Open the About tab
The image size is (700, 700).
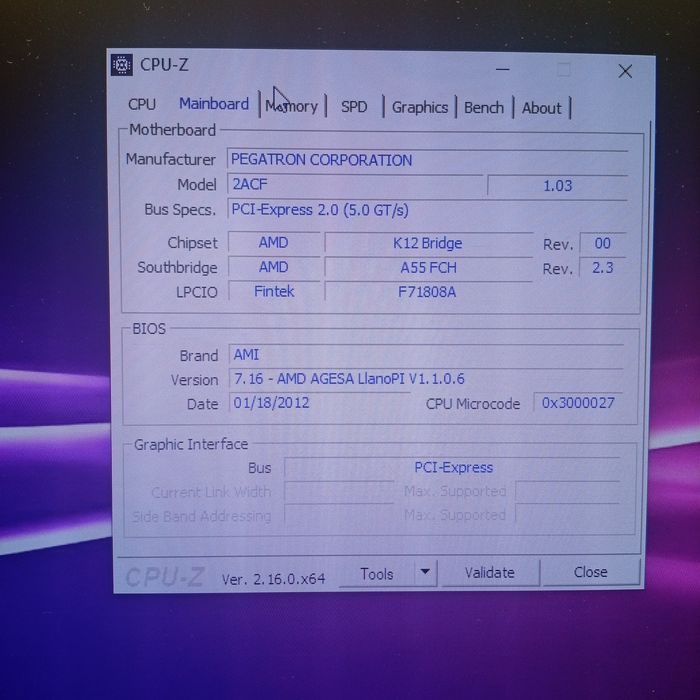pyautogui.click(x=542, y=108)
